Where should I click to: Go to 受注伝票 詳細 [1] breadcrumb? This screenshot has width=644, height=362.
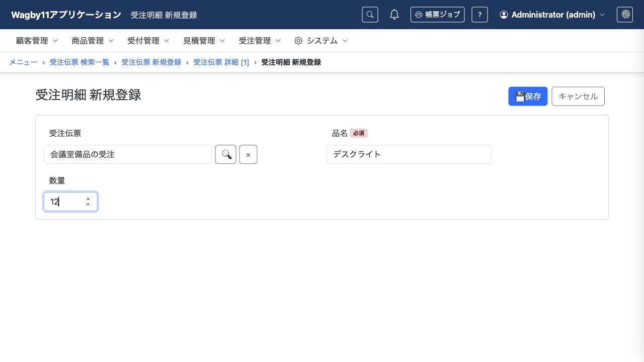click(221, 62)
